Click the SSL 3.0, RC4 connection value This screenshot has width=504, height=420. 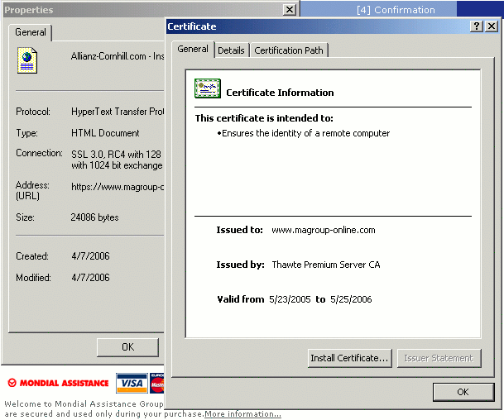click(x=116, y=155)
